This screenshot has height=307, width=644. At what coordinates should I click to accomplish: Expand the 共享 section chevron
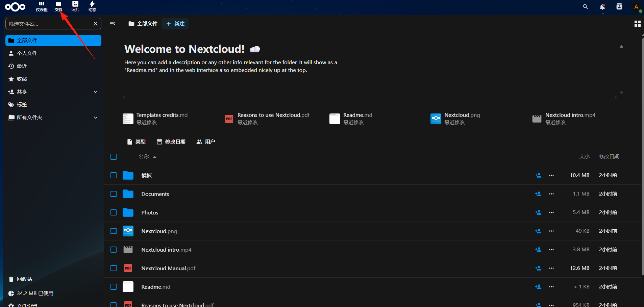[x=96, y=92]
